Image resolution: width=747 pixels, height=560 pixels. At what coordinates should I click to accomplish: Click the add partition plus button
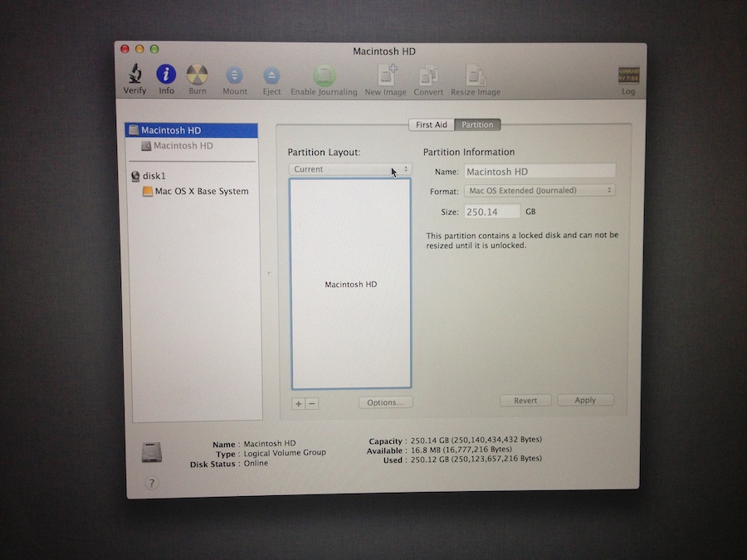pos(298,404)
